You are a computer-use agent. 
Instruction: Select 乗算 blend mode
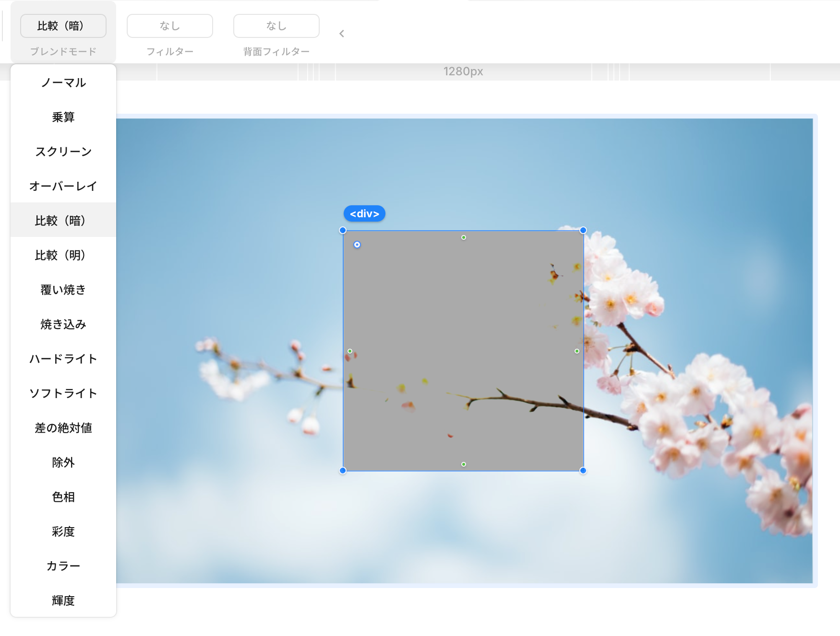coord(63,117)
